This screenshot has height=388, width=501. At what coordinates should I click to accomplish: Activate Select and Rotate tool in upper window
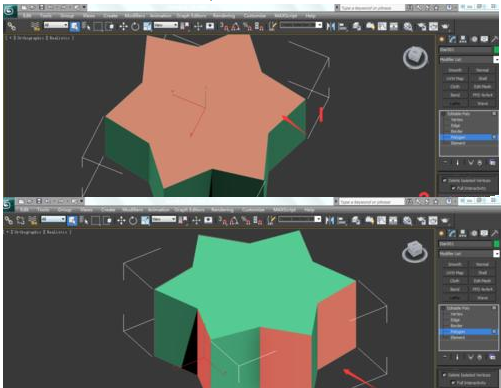pyautogui.click(x=135, y=26)
